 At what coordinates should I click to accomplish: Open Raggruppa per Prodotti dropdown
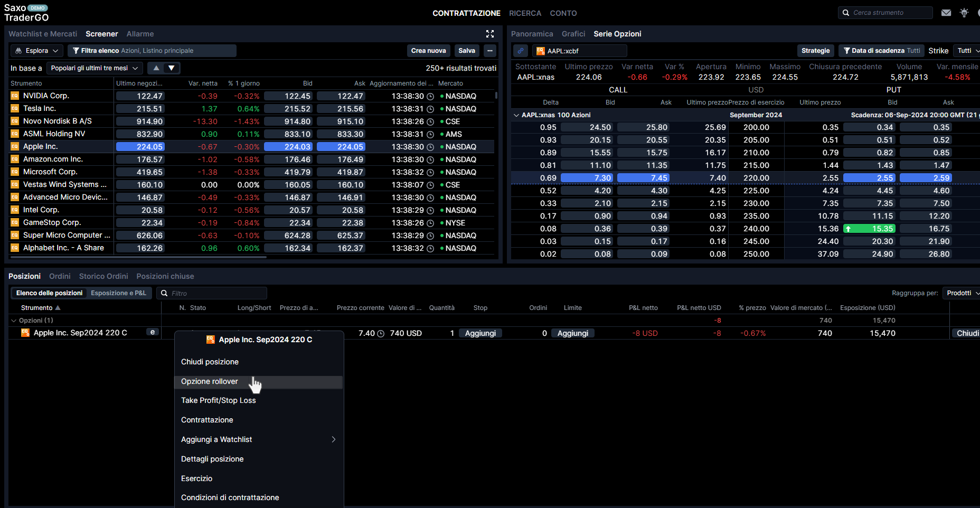962,293
